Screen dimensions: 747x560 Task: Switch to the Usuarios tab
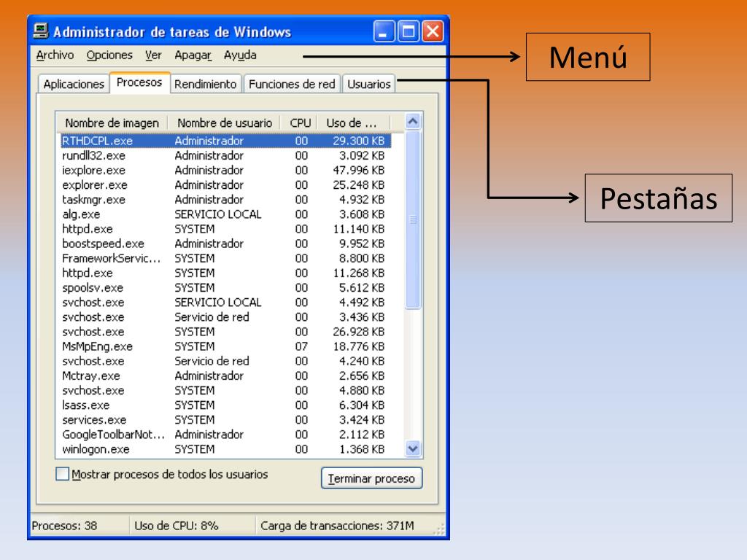[x=368, y=84]
